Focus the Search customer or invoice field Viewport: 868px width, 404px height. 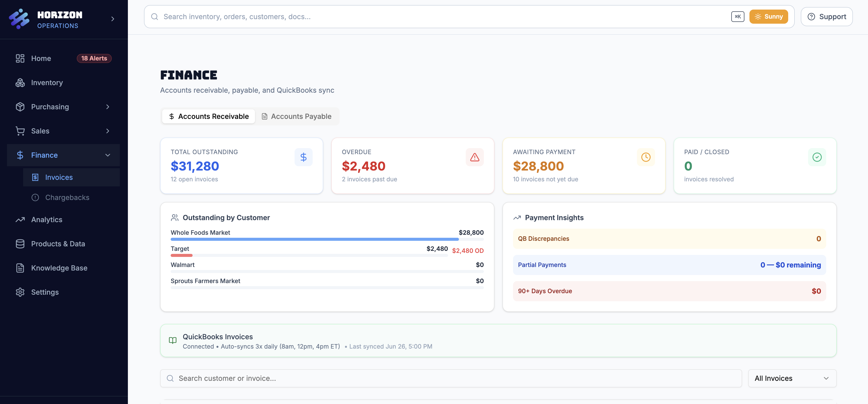[x=451, y=378]
